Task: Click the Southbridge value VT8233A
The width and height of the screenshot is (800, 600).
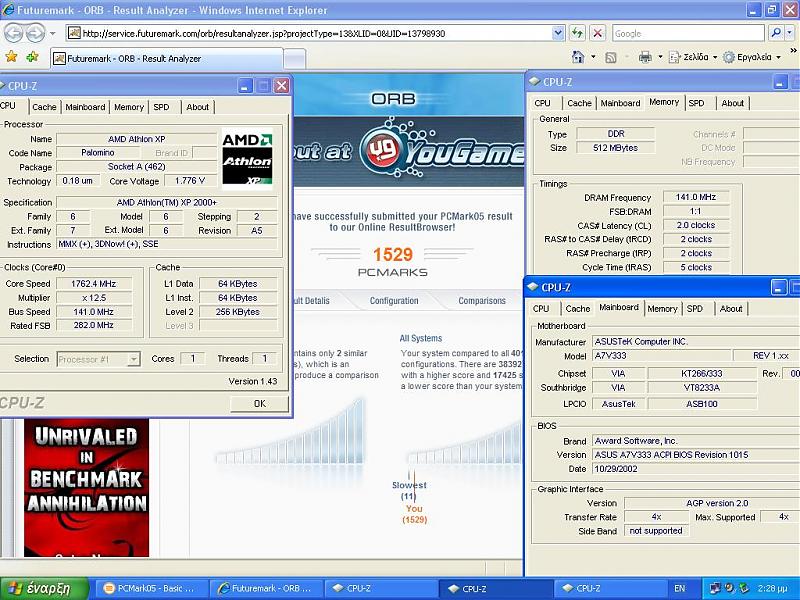Action: point(702,388)
